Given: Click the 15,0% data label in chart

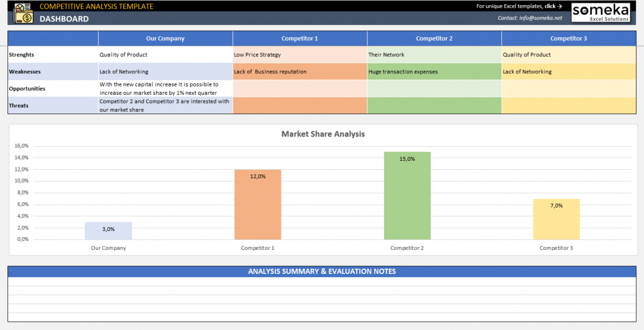Looking at the screenshot, I should (407, 159).
